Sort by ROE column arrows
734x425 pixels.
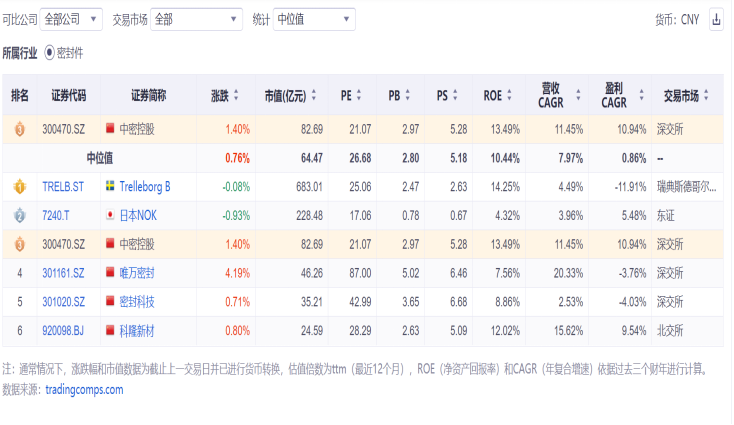[x=509, y=95]
